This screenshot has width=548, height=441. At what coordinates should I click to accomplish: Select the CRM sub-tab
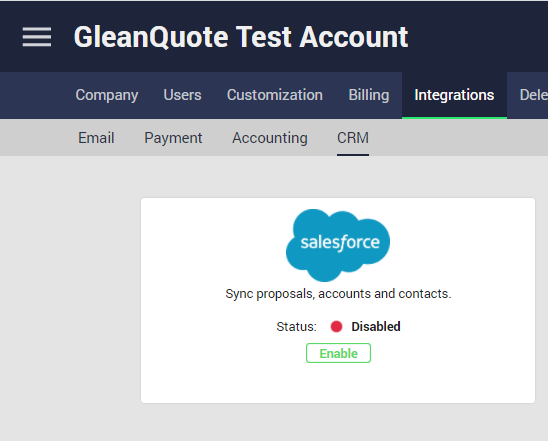(353, 138)
